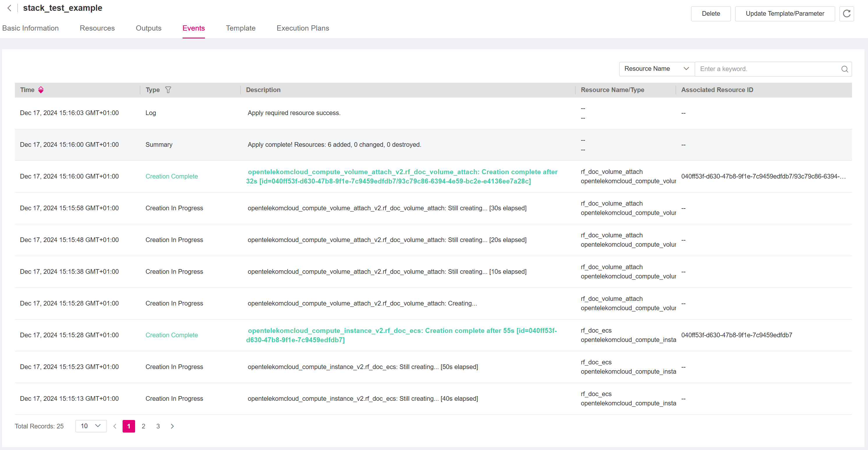Go to next page arrow in pagination
This screenshot has height=450, width=868.
coord(172,426)
